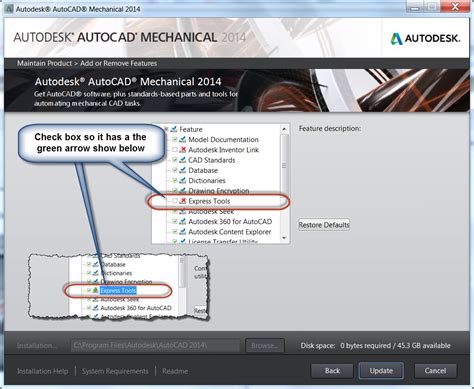Click the install icon next to CAD Standards

pyautogui.click(x=183, y=160)
